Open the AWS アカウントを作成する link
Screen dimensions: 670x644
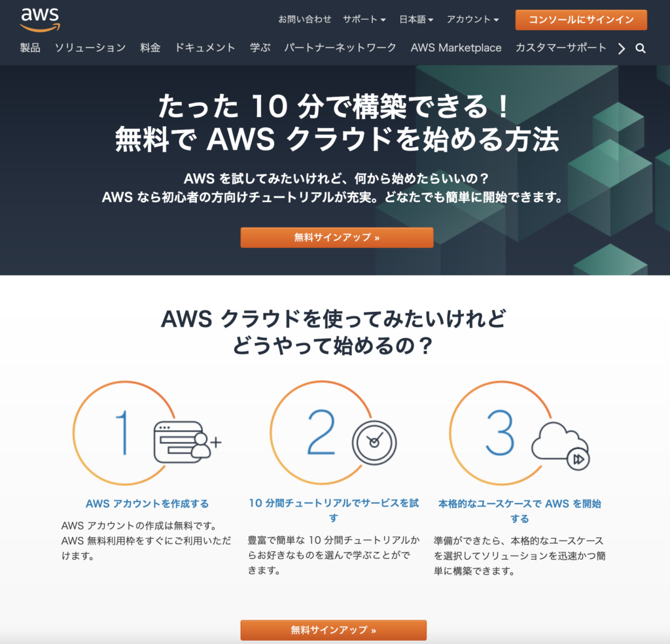point(147,503)
